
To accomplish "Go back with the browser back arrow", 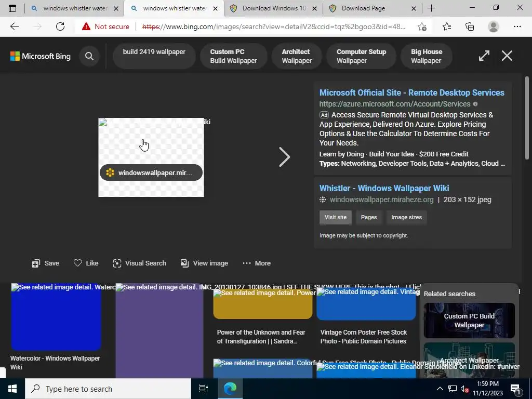I will tap(14, 26).
